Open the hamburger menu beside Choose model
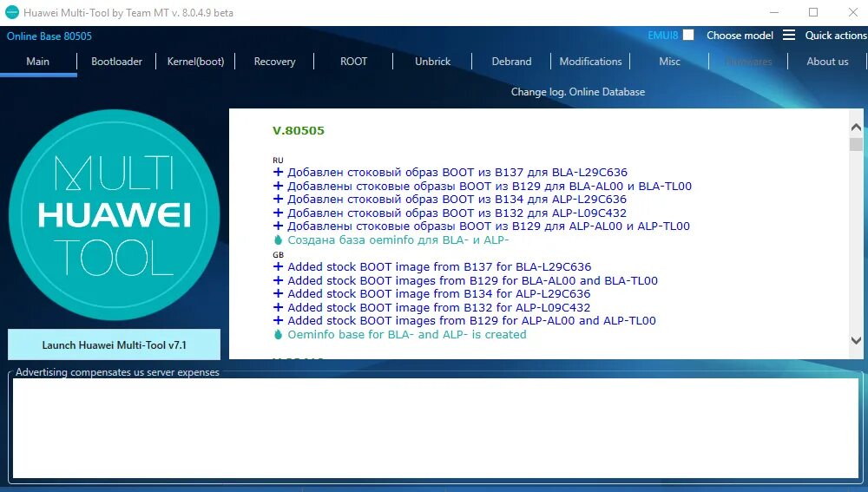Screen dimensions: 868x492 pos(789,35)
